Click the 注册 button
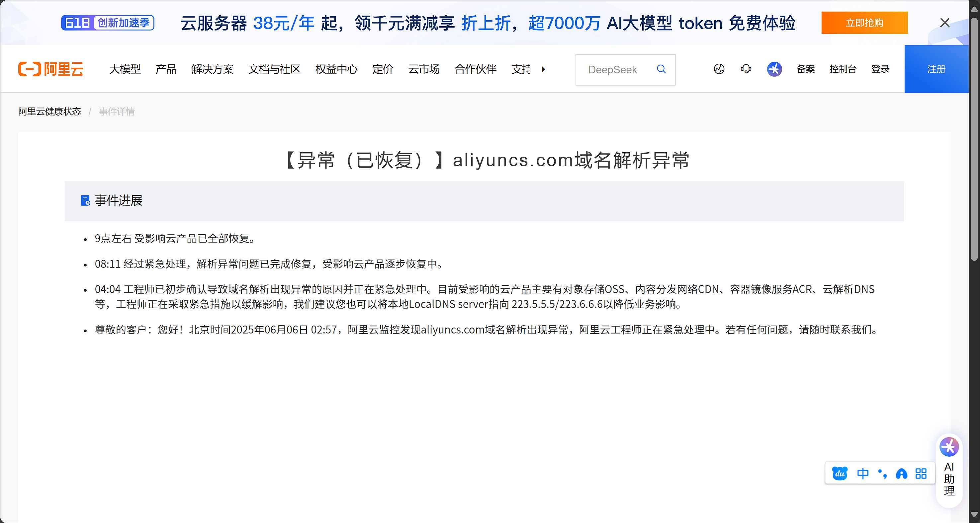Viewport: 980px width, 523px height. (x=936, y=69)
